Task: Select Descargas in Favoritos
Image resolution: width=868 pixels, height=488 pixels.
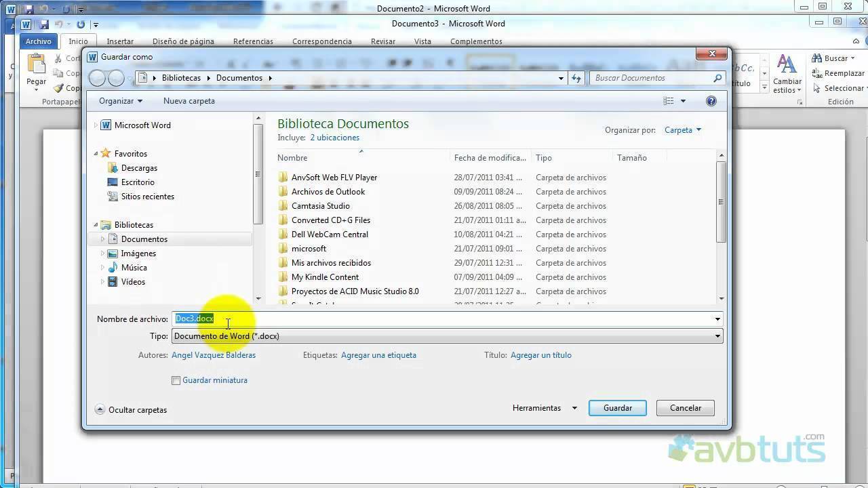Action: coord(139,168)
